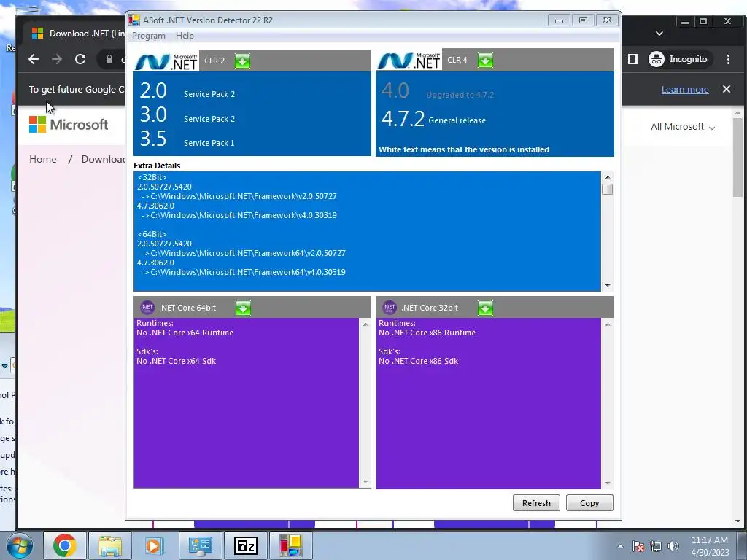Open Control Panel taskbar icon
Screen dimensions: 747x560
pyautogui.click(x=200, y=545)
